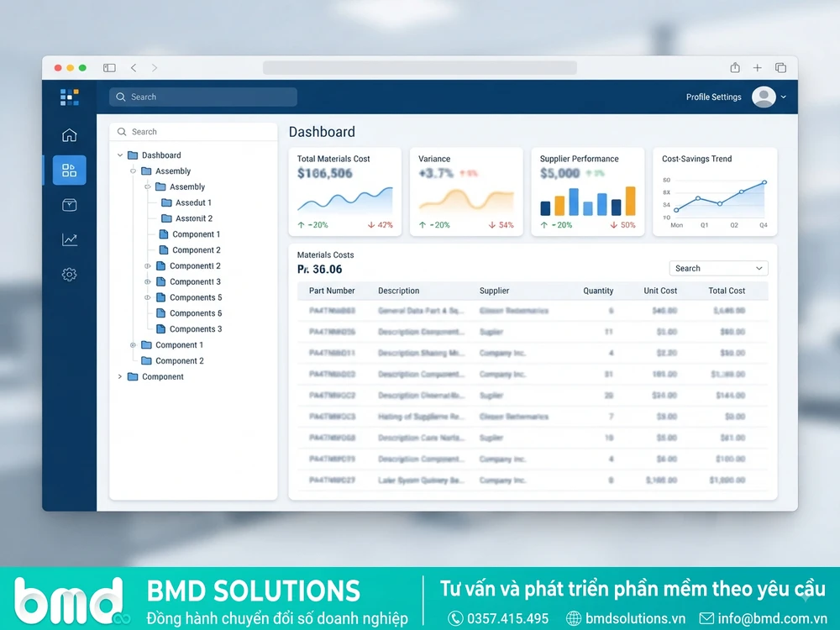Click the app logo in top-left corner

pyautogui.click(x=70, y=97)
